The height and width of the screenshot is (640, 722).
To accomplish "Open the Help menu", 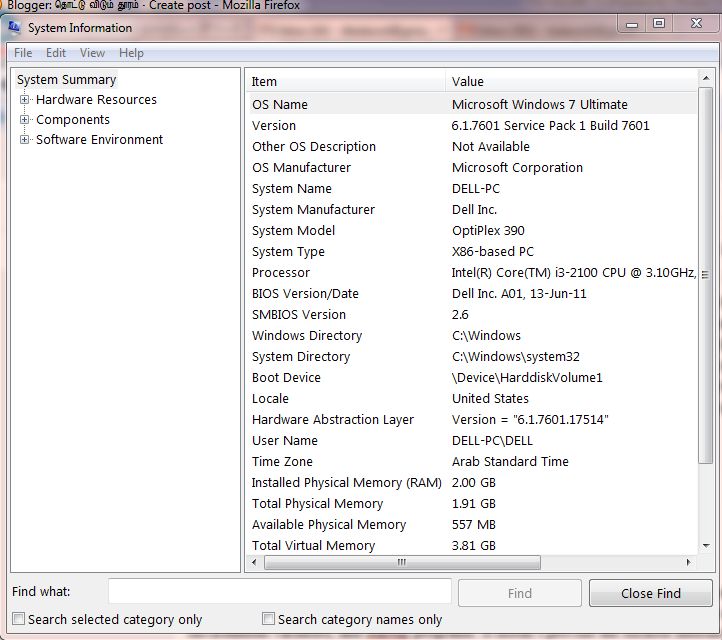I will 131,53.
